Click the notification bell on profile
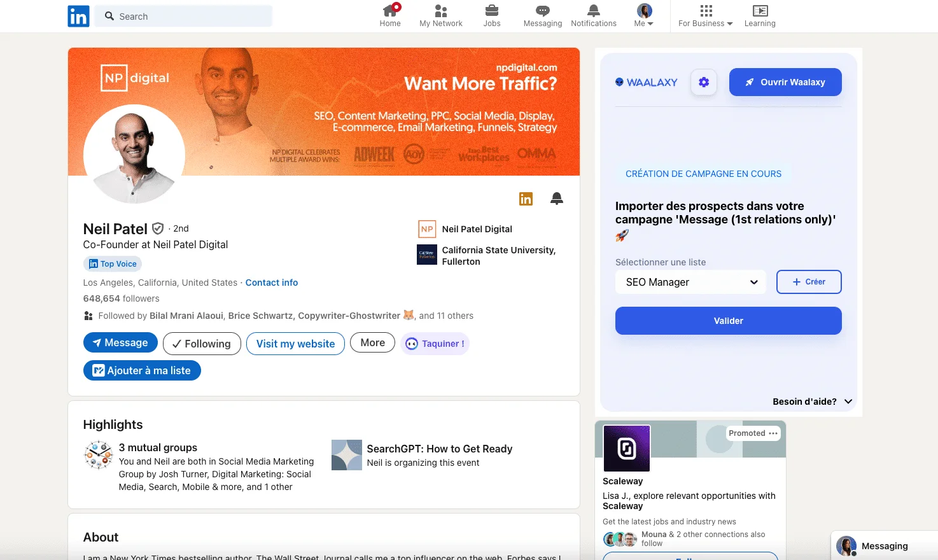This screenshot has height=560, width=938. [557, 199]
